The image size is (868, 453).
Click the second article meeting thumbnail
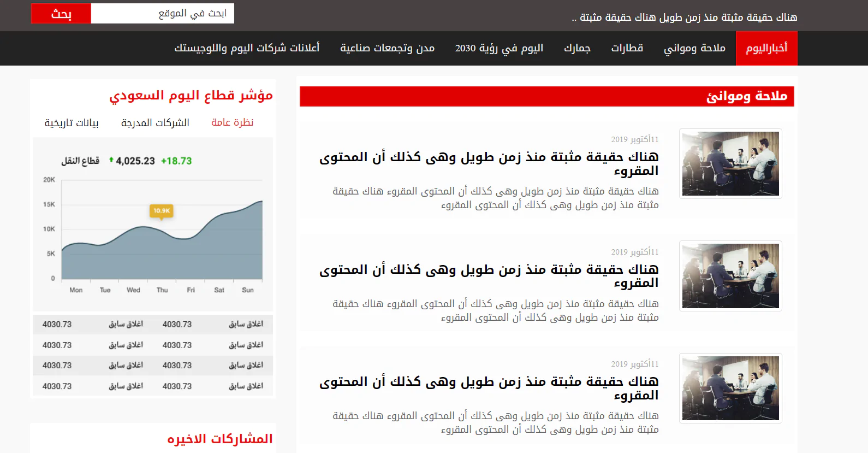[730, 276]
